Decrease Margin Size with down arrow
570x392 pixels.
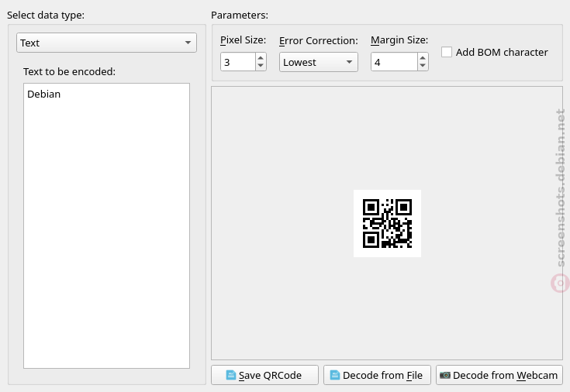423,66
